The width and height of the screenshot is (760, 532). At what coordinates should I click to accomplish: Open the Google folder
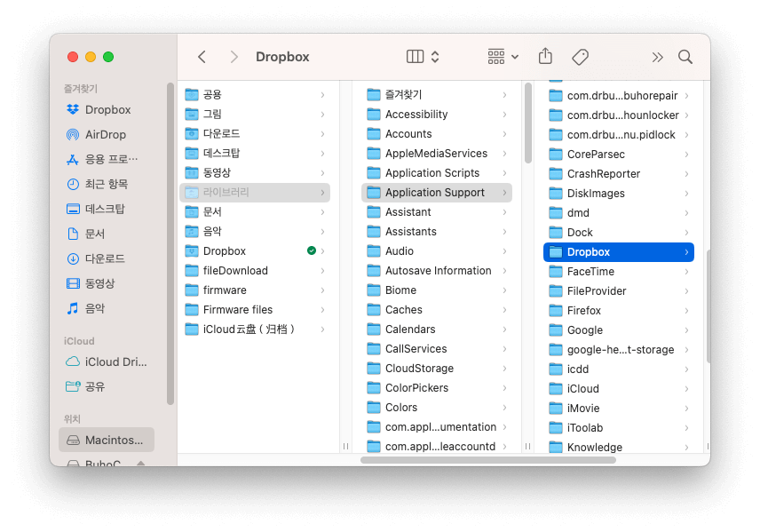point(619,330)
